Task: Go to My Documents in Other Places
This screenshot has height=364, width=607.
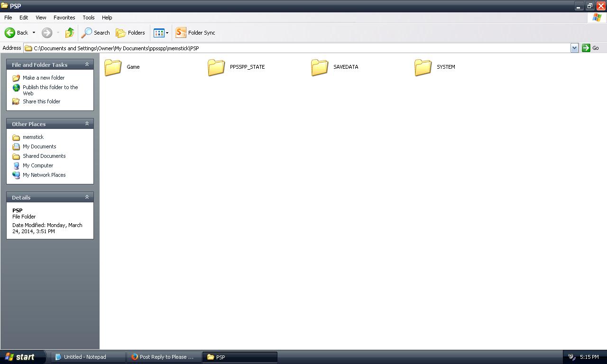Action: tap(39, 146)
